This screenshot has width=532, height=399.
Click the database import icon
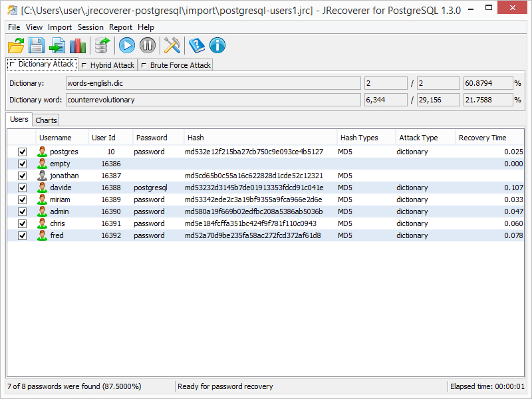[x=102, y=45]
